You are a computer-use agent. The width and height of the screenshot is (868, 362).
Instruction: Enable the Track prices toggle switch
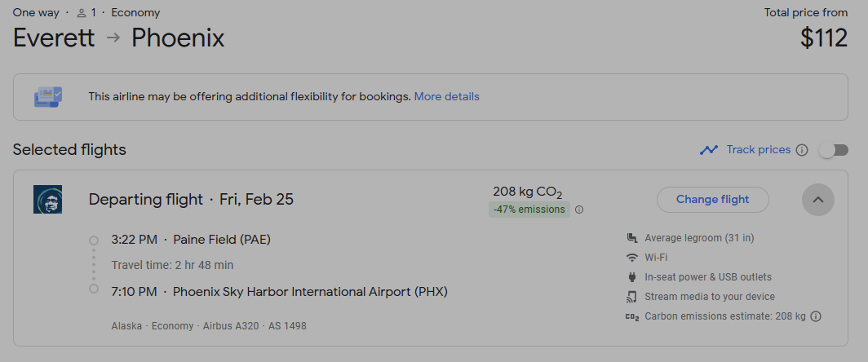tap(834, 150)
